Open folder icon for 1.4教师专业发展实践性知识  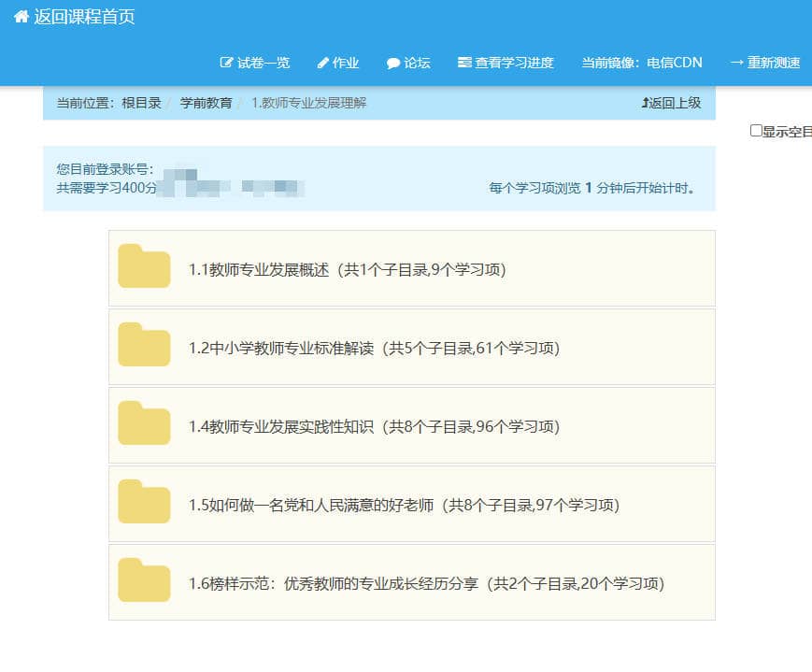coord(144,424)
